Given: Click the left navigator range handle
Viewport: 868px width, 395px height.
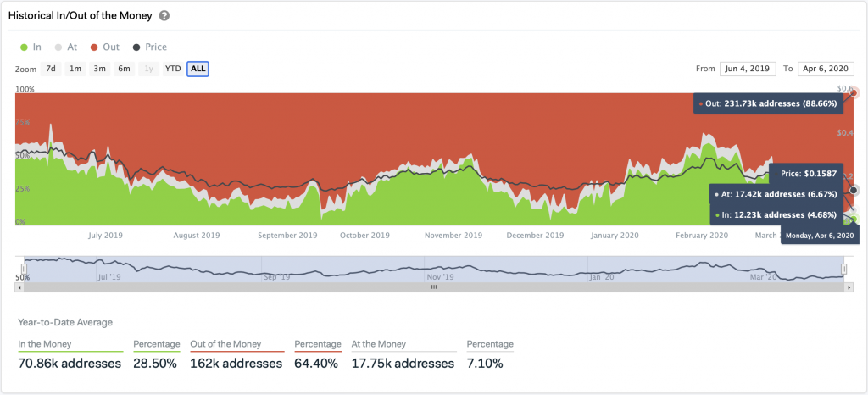Looking at the screenshot, I should (24, 270).
